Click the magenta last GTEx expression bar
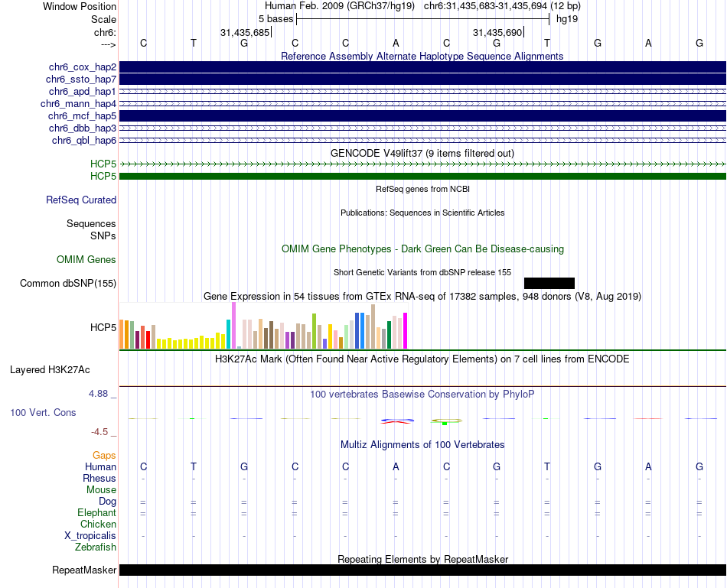The width and height of the screenshot is (727, 588). click(406, 331)
